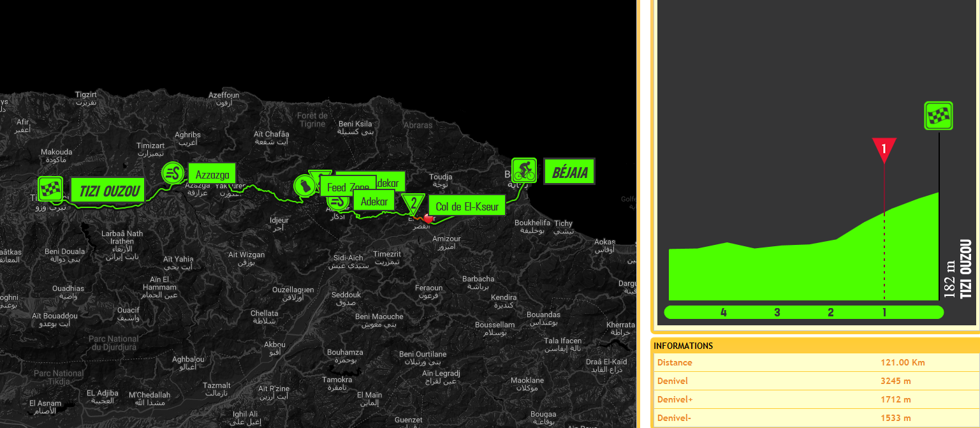Viewport: 980px width, 428px height.
Task: Click the category 2 climb triangle marker
Action: tap(414, 204)
